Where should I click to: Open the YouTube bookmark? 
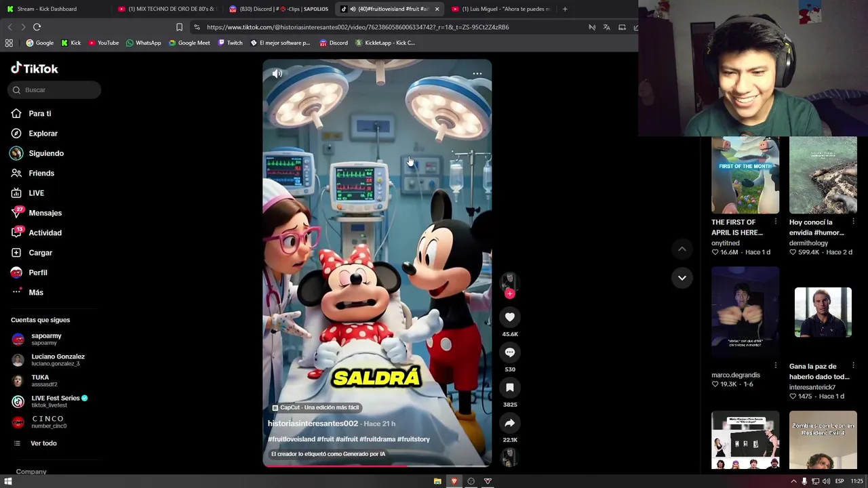pos(104,43)
